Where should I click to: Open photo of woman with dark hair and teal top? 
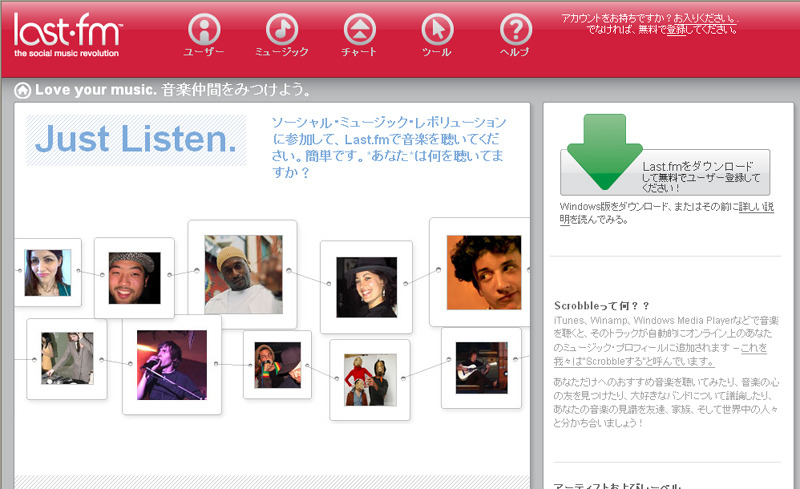pos(48,273)
